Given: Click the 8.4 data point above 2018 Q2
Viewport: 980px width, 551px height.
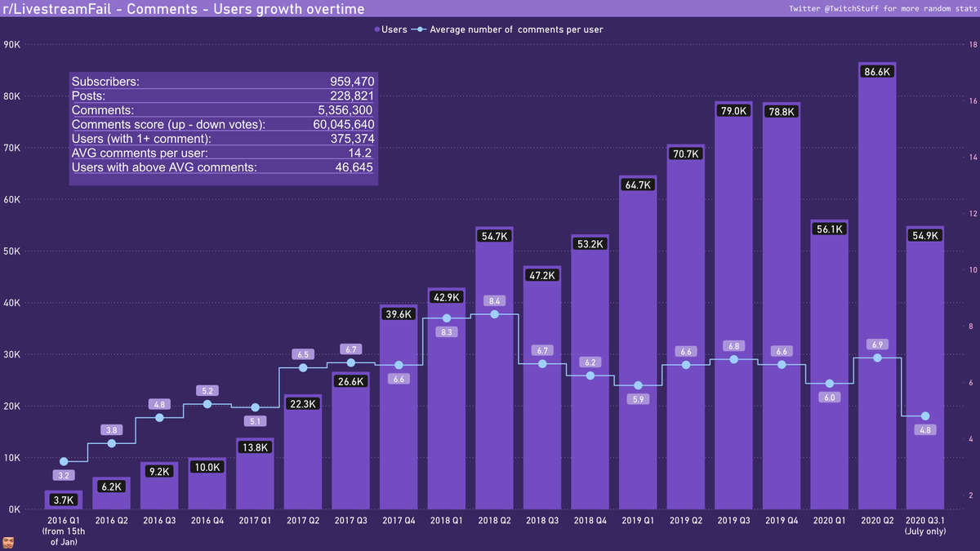Looking at the screenshot, I should coord(493,314).
